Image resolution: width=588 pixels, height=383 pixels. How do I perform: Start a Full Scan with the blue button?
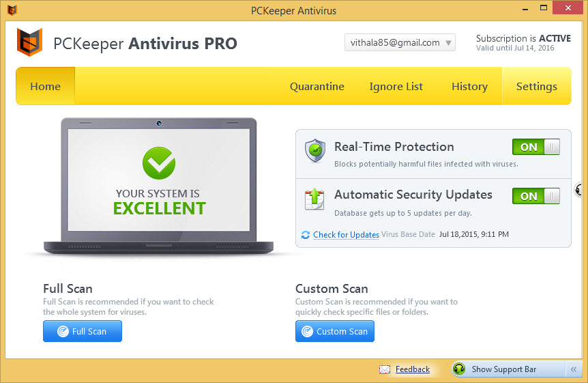(83, 331)
